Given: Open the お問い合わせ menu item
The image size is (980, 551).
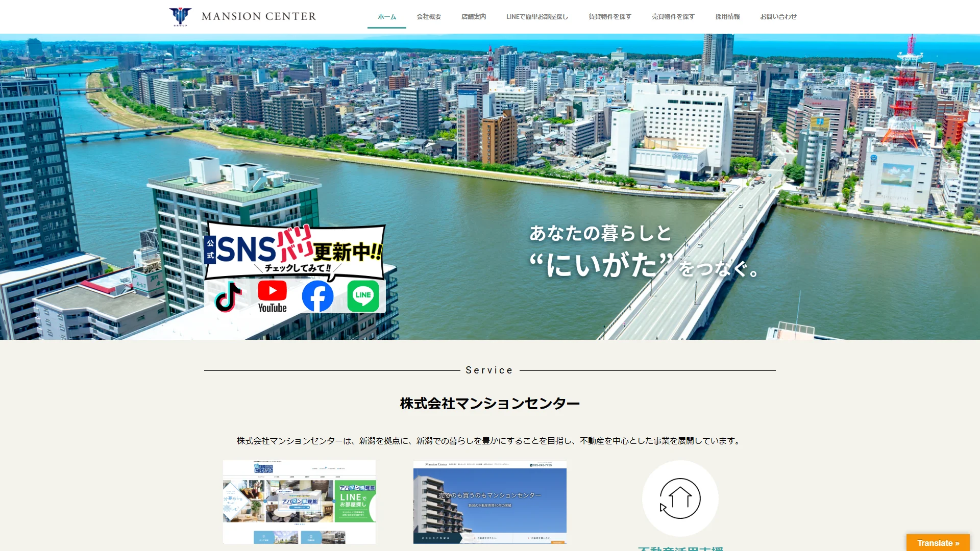Looking at the screenshot, I should [x=778, y=17].
